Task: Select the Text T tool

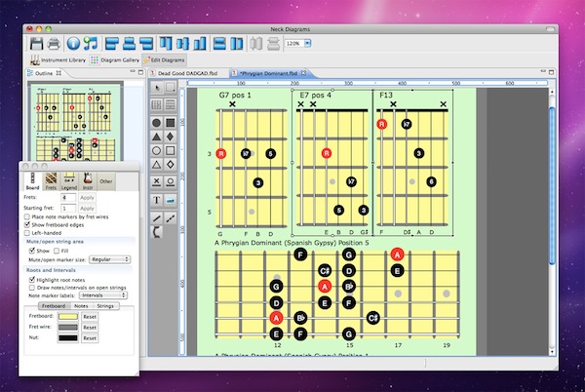Action: click(157, 200)
